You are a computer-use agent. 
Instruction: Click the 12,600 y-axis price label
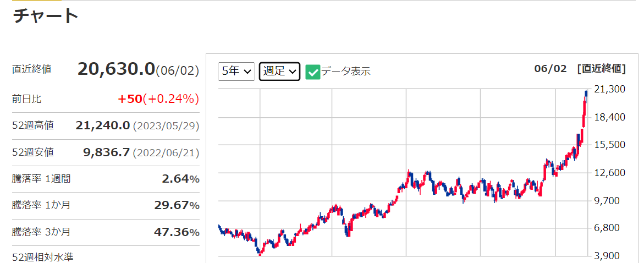610,172
